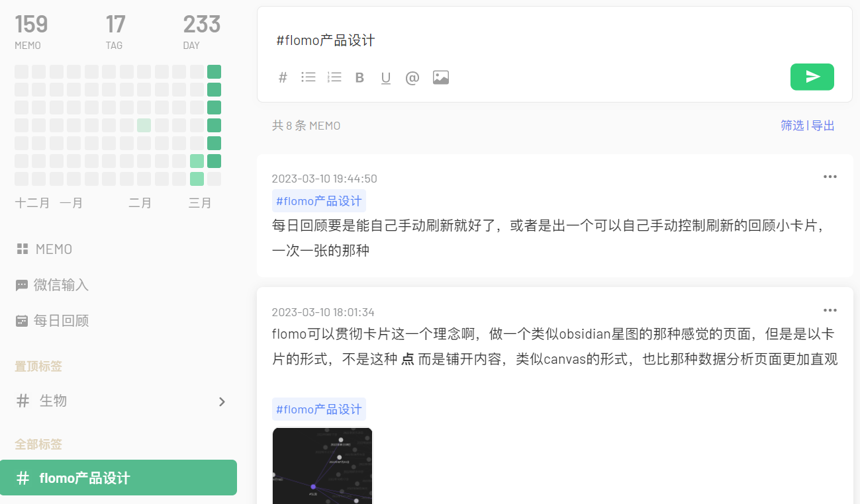
Task: Click the timestamp 2023-03-10 18:01:34
Action: point(324,312)
